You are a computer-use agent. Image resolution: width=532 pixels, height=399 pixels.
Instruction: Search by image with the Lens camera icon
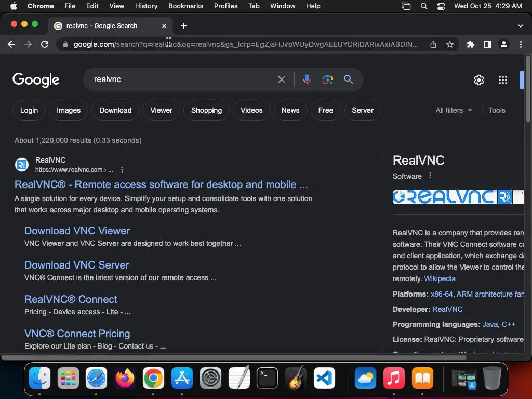click(327, 79)
